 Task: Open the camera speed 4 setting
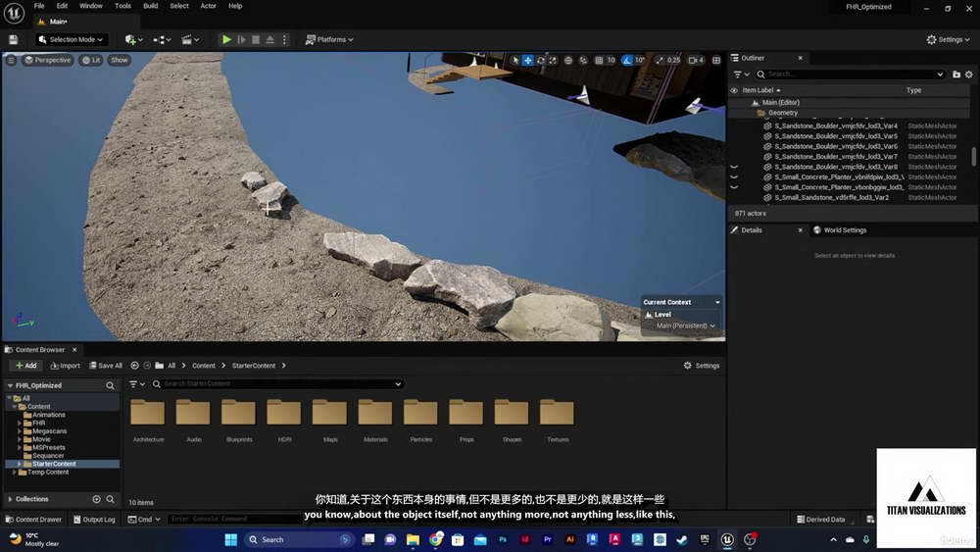pyautogui.click(x=696, y=60)
